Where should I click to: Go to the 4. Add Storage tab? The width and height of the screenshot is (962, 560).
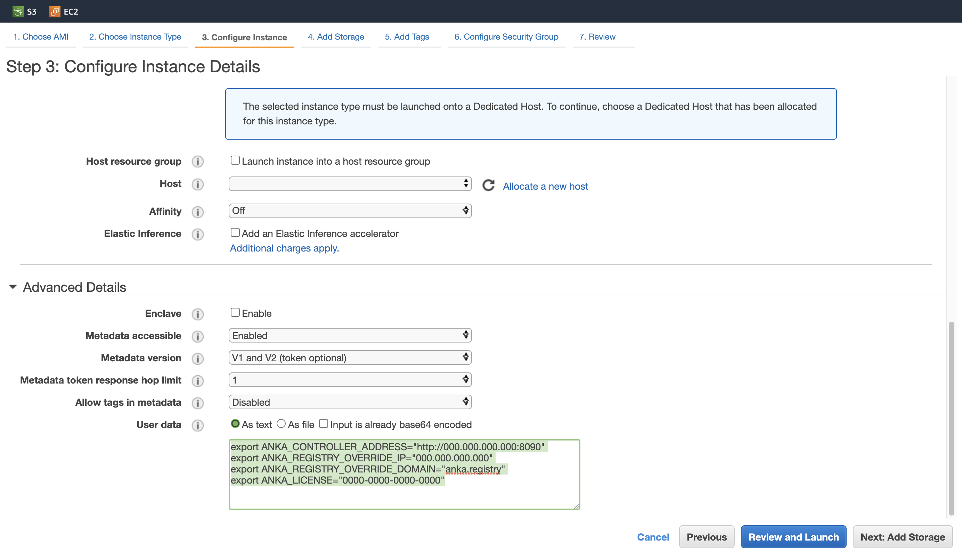(336, 37)
